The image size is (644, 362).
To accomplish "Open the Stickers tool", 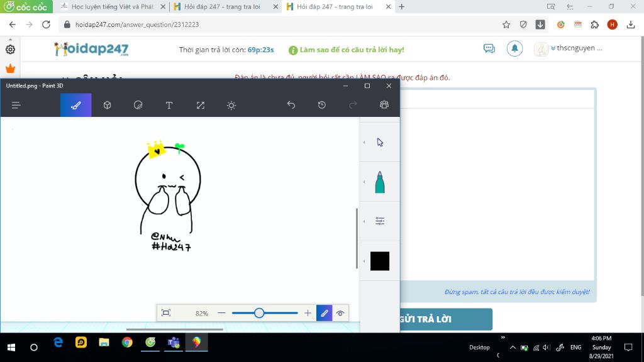I will tap(138, 105).
